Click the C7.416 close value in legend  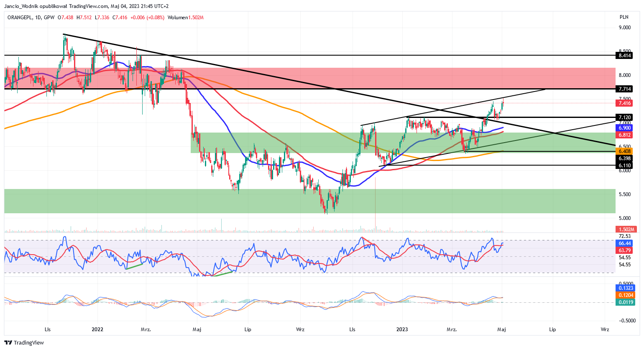point(120,18)
